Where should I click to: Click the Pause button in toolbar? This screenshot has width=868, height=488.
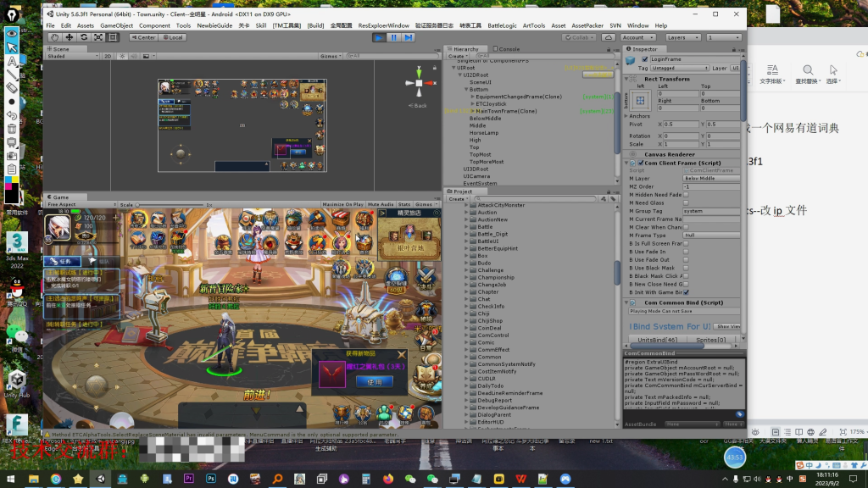coord(393,37)
